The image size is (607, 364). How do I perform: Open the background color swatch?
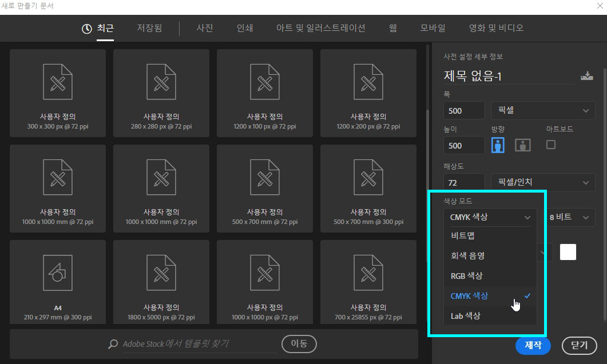pos(568,251)
